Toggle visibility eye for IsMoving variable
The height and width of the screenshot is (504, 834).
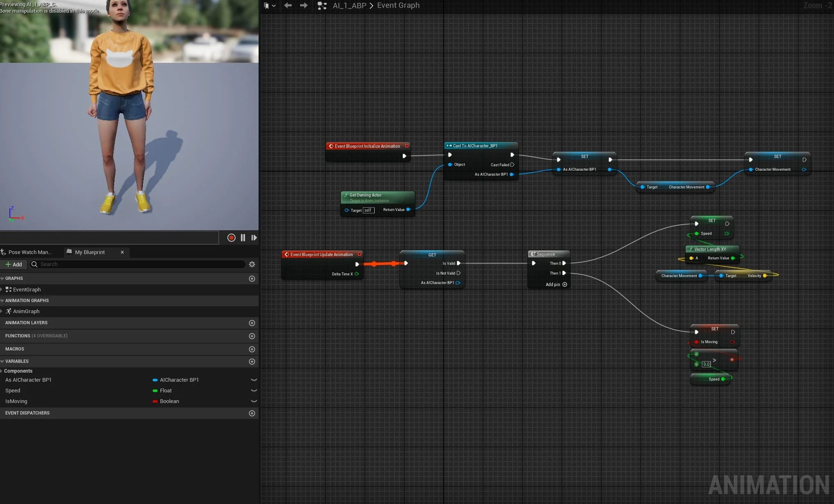click(254, 401)
